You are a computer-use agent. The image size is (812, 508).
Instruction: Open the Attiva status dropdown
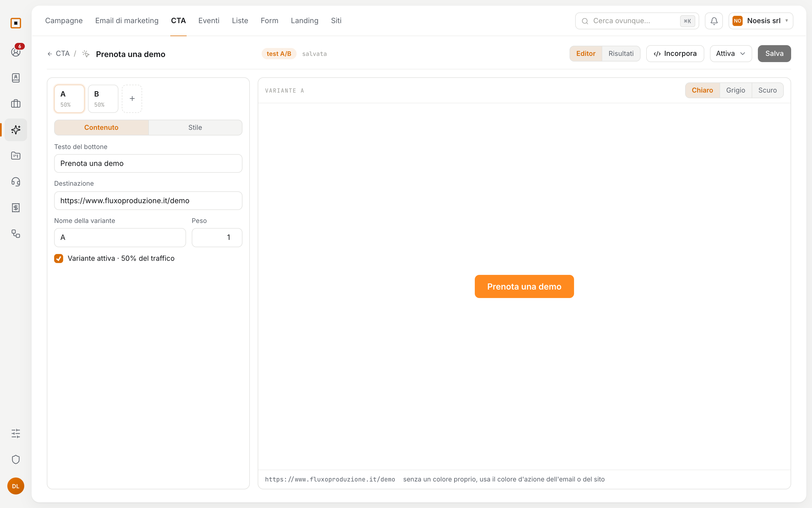tap(731, 54)
